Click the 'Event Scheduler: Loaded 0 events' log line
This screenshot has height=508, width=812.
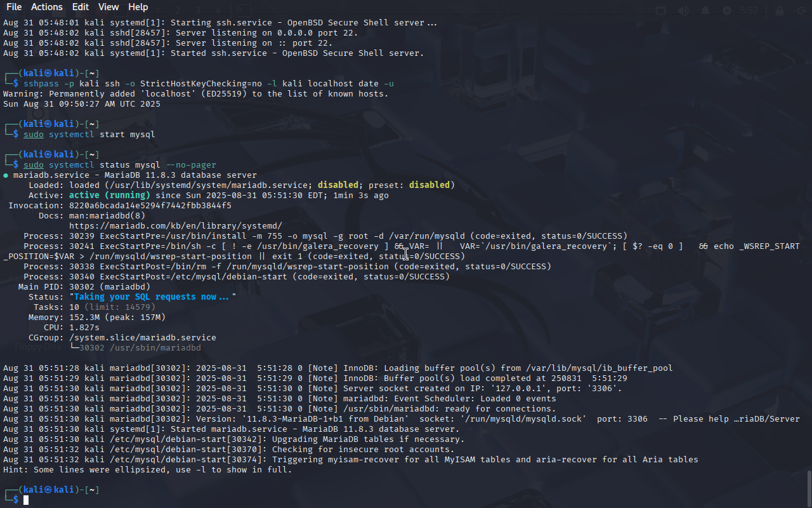coord(280,399)
